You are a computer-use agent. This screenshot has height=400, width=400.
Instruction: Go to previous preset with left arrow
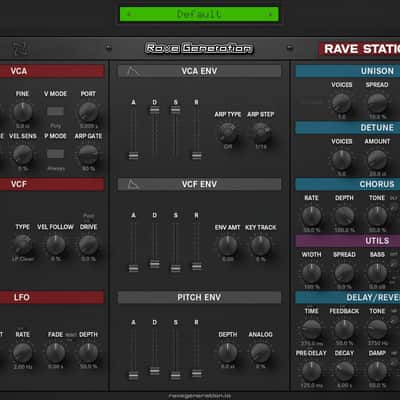click(129, 14)
